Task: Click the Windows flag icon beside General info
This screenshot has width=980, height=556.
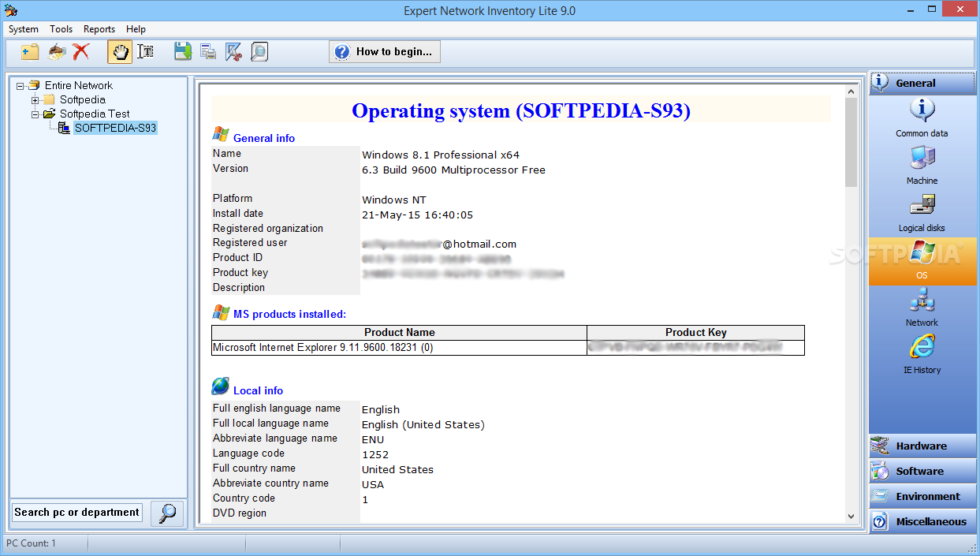Action: pos(221,135)
